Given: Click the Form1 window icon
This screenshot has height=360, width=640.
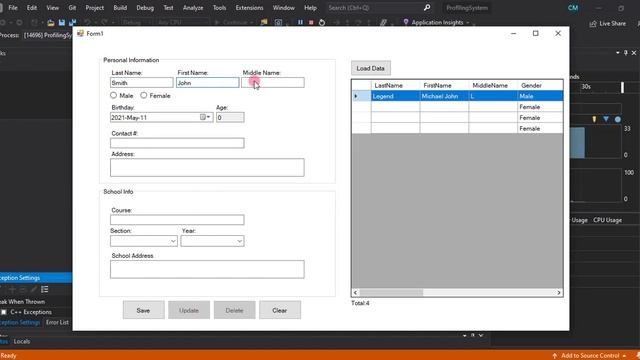Looking at the screenshot, I should coord(80,33).
